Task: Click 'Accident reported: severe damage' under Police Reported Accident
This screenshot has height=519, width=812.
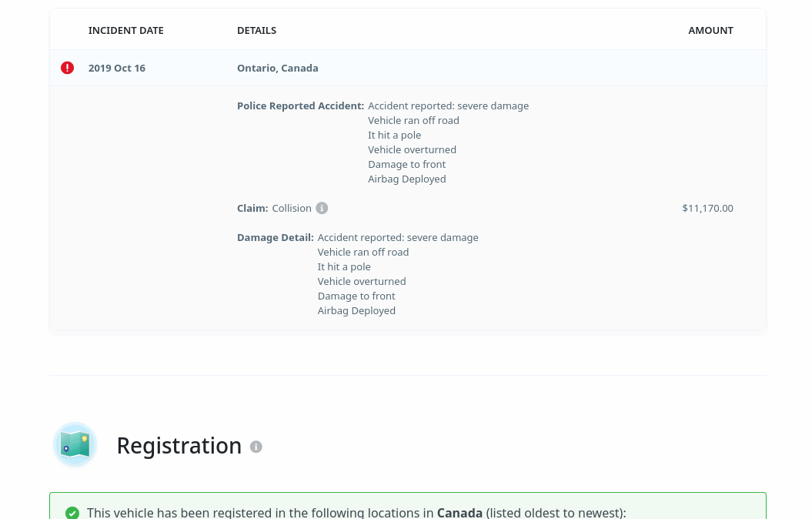Action: click(449, 105)
